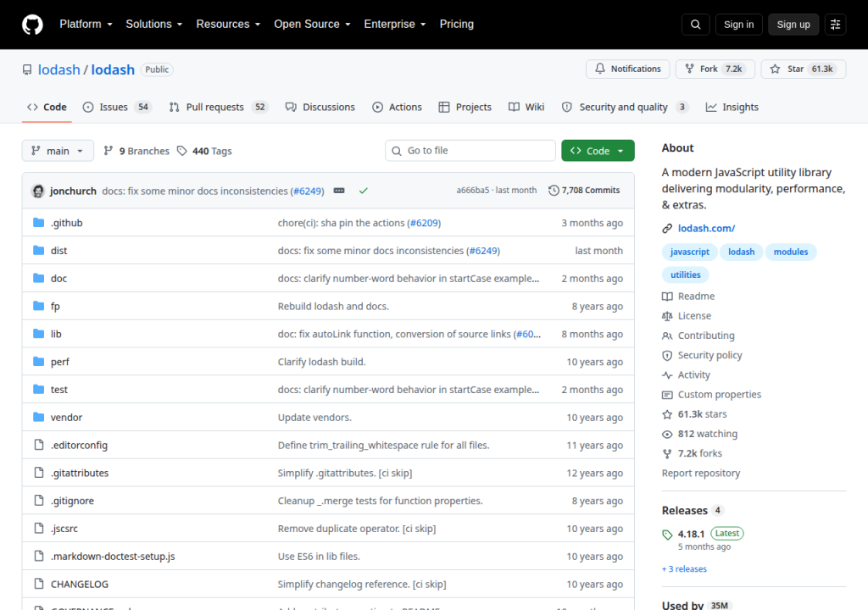Click the utilities topic tag
Screen dimensions: 868x610
(685, 274)
